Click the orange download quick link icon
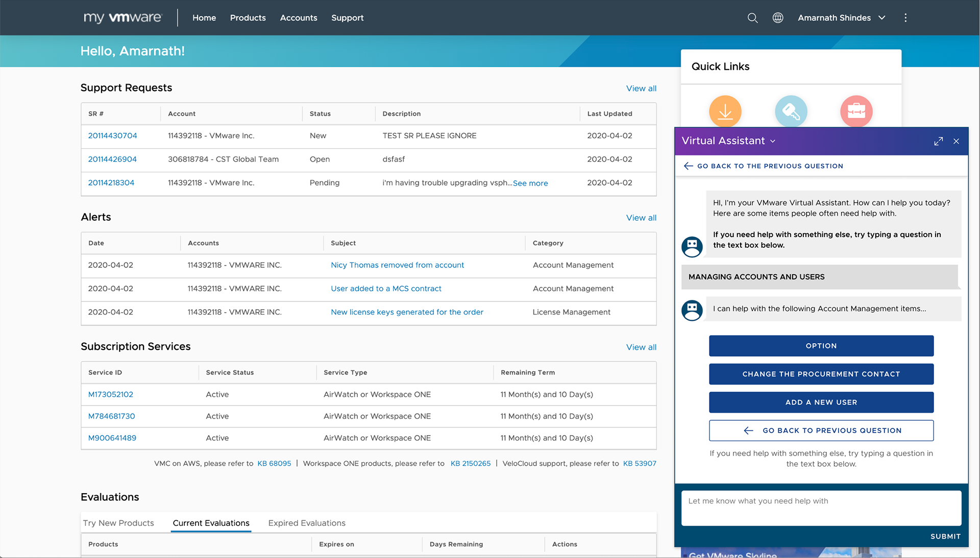The width and height of the screenshot is (980, 558). click(725, 111)
